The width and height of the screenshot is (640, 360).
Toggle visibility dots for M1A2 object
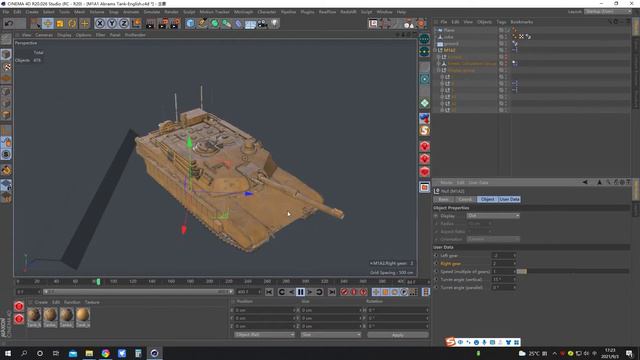coord(506,50)
